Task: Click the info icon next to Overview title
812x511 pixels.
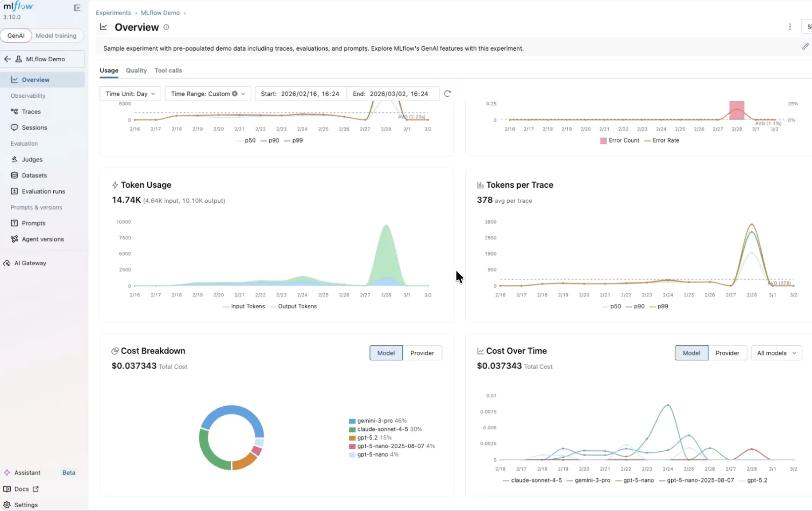Action: (x=166, y=27)
